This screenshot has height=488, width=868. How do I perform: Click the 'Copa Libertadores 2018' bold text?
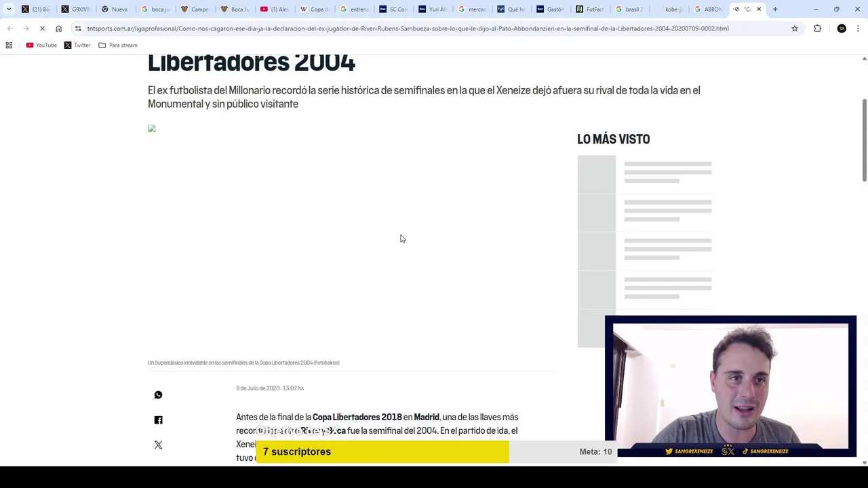pos(357,417)
